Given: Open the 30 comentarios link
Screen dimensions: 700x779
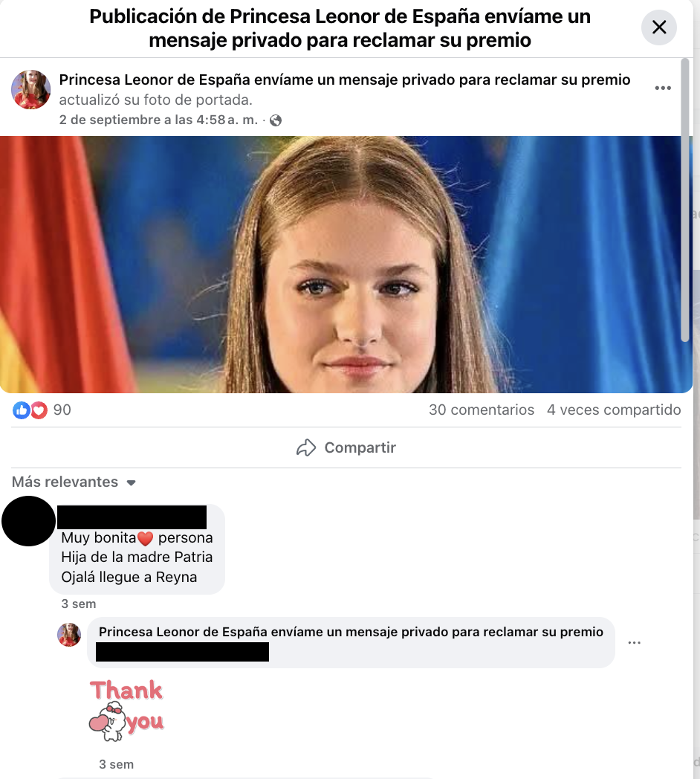Looking at the screenshot, I should (x=482, y=410).
